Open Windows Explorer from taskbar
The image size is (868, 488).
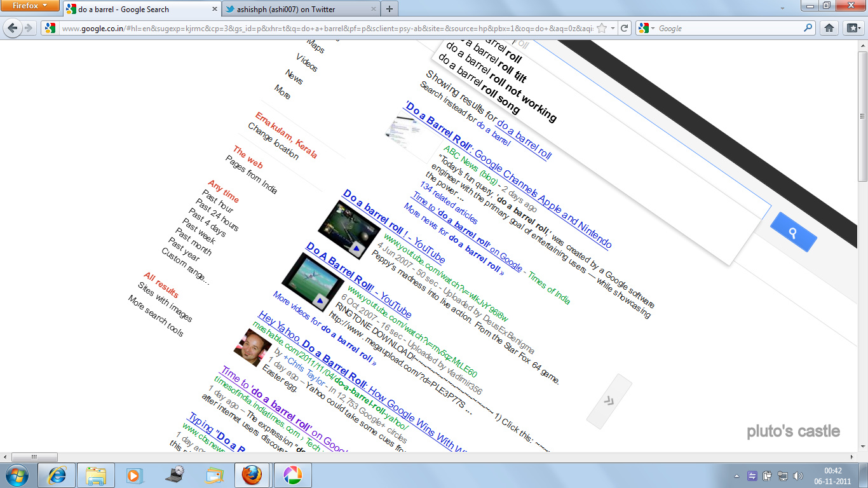pos(96,475)
